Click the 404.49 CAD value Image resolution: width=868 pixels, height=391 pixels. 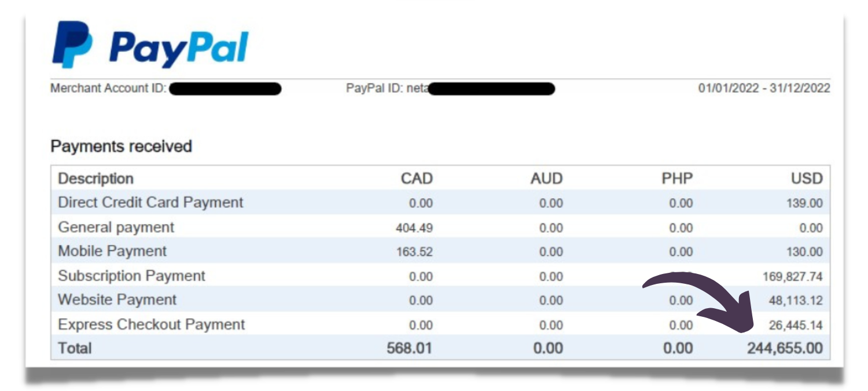click(x=414, y=228)
